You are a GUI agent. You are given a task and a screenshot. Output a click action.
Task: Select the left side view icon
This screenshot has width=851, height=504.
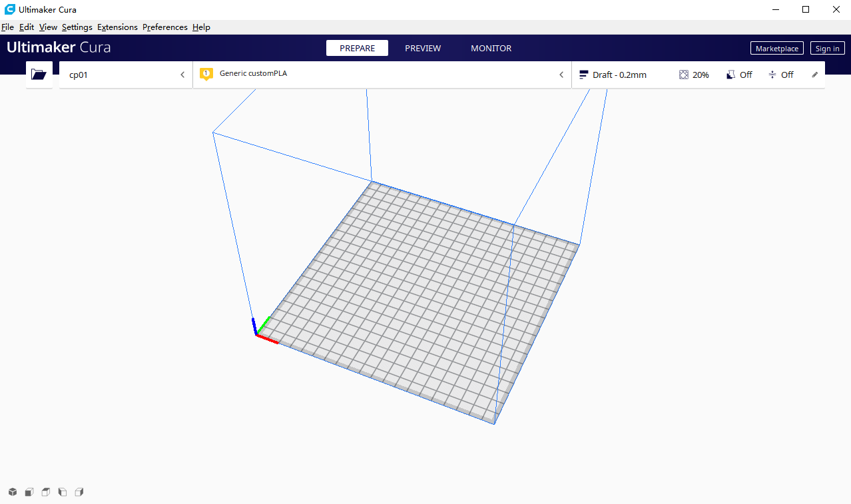62,492
